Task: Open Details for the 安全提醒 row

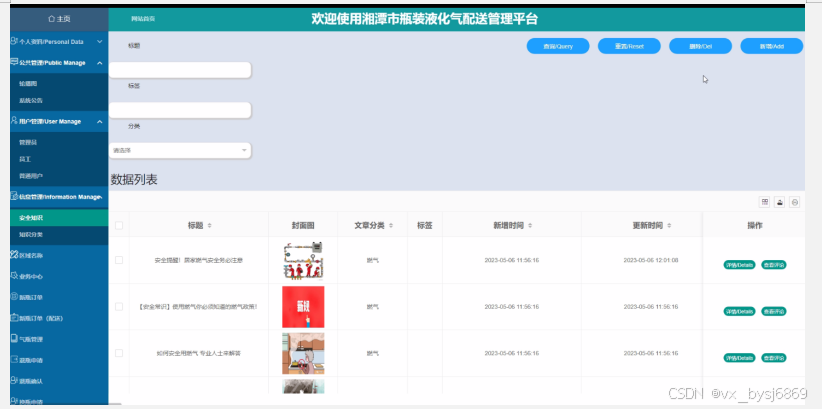Action: click(739, 265)
